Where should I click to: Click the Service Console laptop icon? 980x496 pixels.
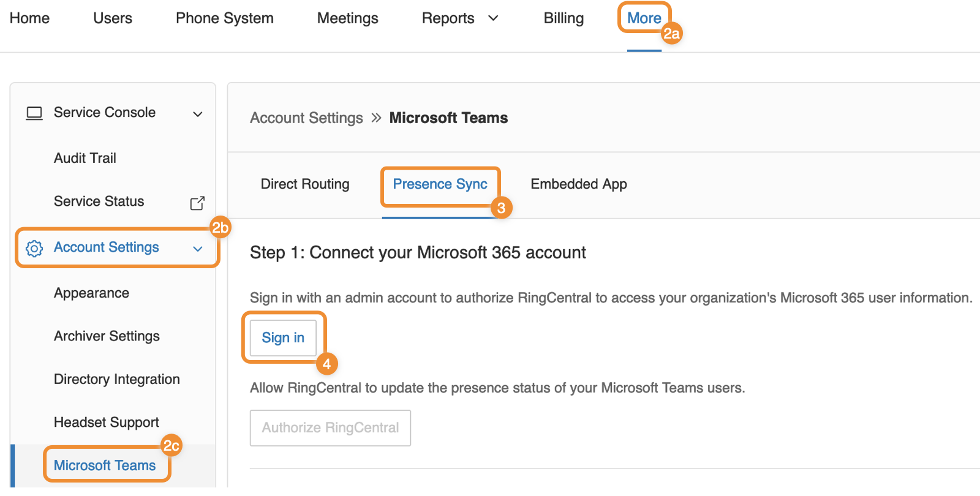(34, 113)
